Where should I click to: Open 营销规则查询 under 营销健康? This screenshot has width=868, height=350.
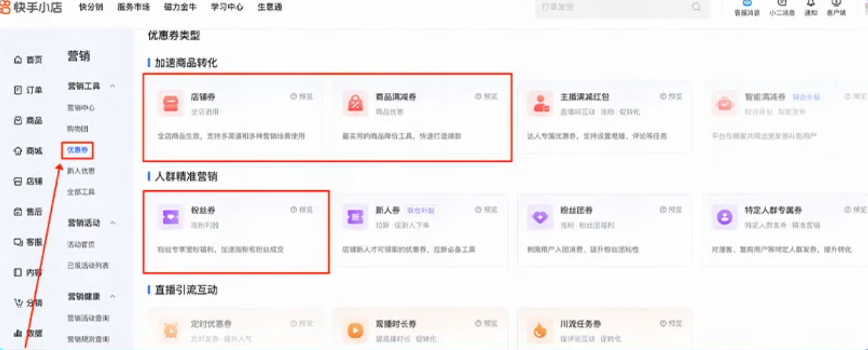coord(88,339)
